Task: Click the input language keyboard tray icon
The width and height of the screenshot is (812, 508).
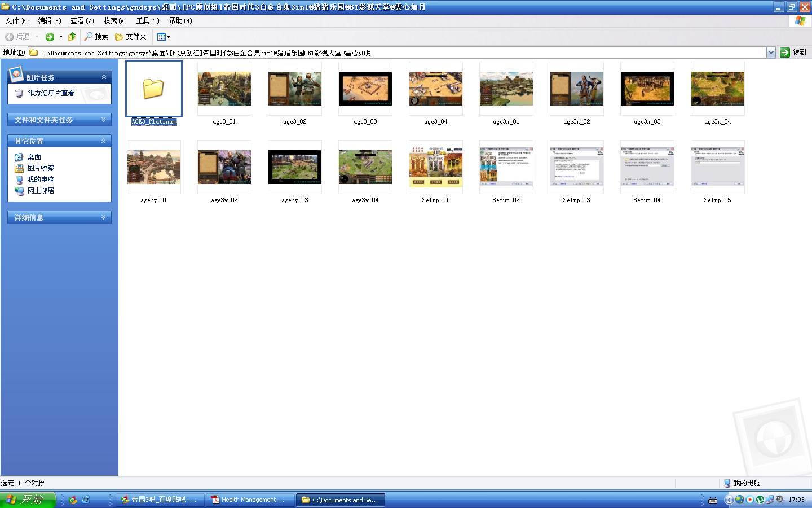Action: [713, 500]
